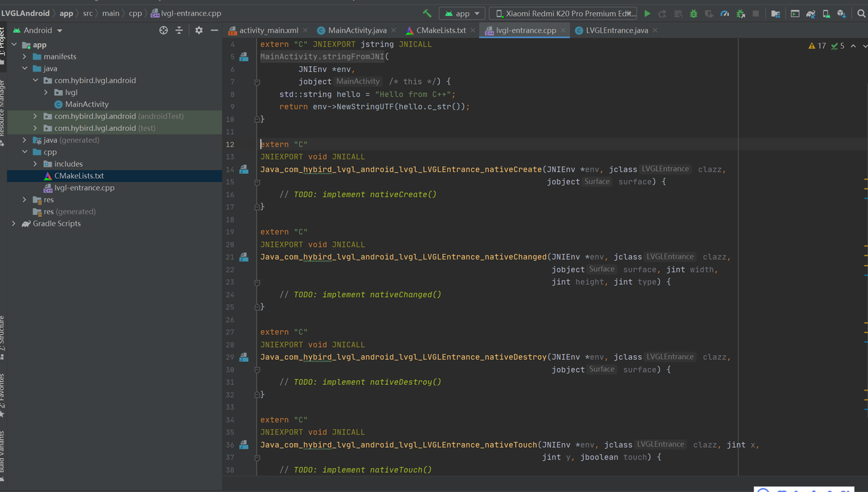Expand the lvgl package arrow
This screenshot has width=868, height=492.
click(x=46, y=92)
